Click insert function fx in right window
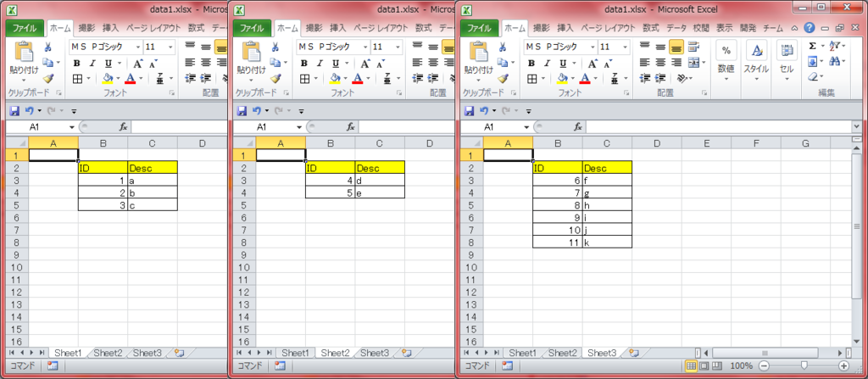 pos(578,127)
